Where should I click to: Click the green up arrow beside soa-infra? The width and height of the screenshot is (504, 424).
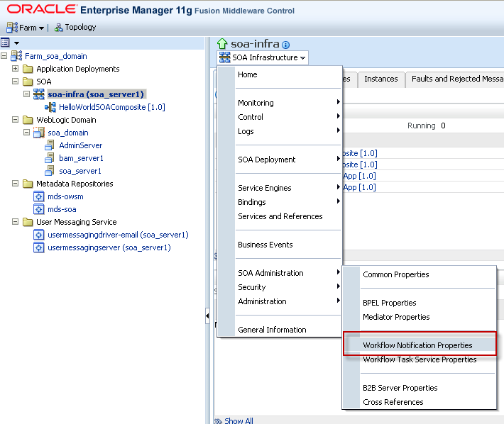click(x=222, y=44)
